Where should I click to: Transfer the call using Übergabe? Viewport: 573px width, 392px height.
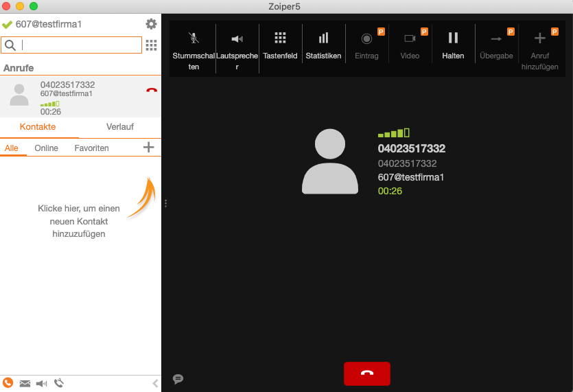[496, 45]
